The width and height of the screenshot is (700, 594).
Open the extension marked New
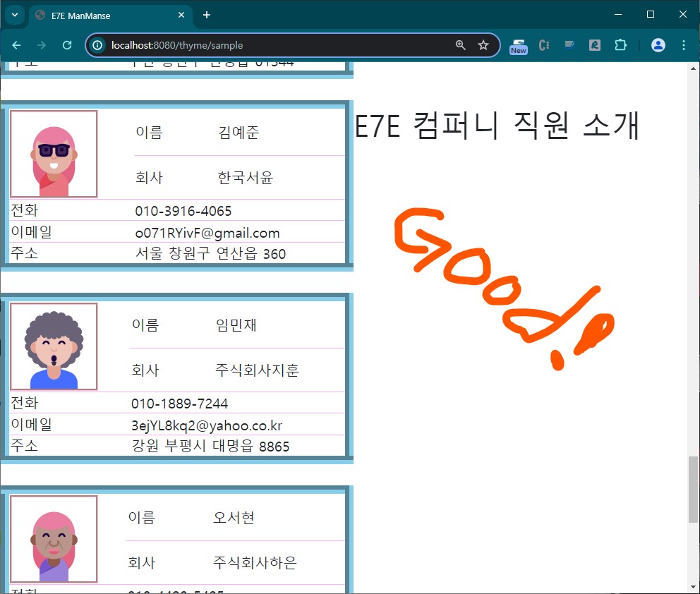click(x=519, y=46)
